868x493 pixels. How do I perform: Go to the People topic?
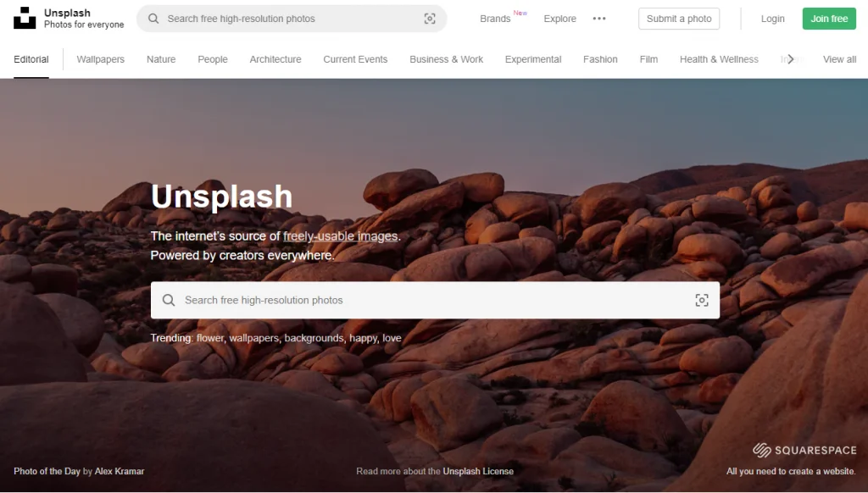coord(213,59)
